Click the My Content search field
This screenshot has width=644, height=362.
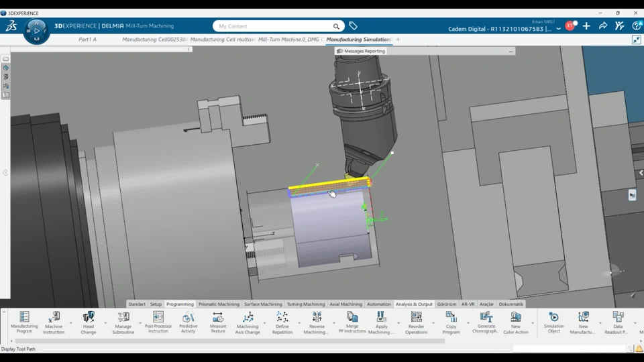click(x=272, y=26)
